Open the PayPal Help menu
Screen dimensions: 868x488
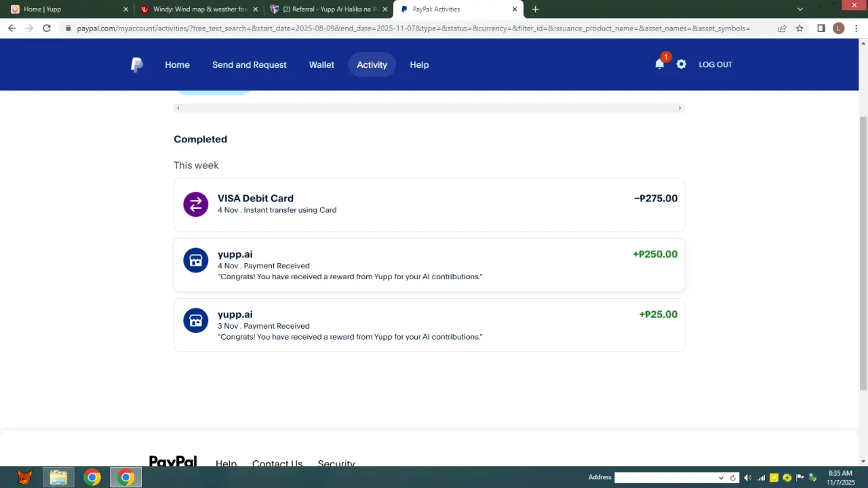pyautogui.click(x=419, y=64)
